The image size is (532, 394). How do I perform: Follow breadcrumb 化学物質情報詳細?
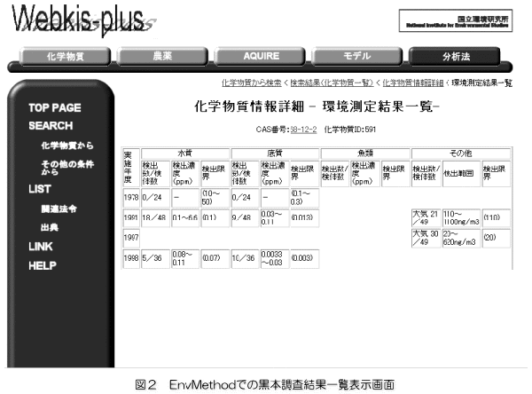413,83
